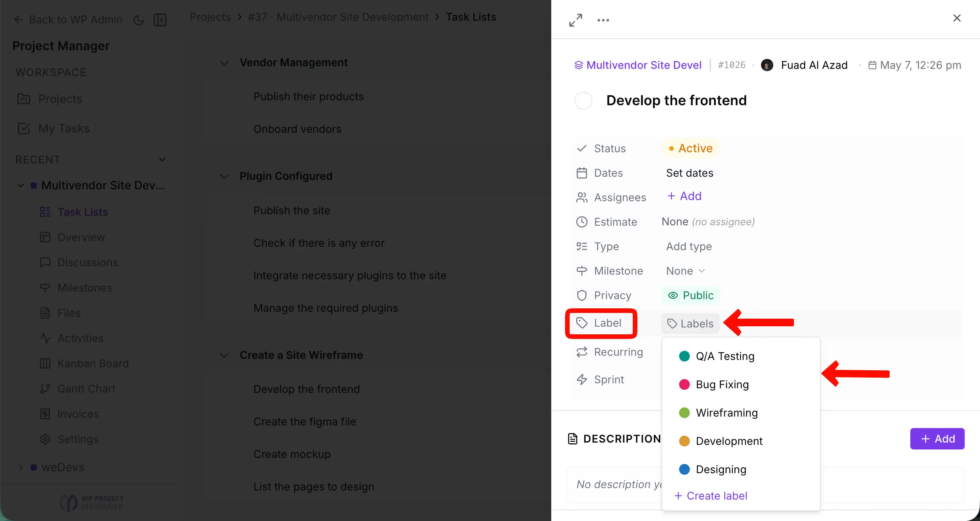Collapse Plugin Configured task list
Image resolution: width=980 pixels, height=521 pixels.
click(224, 176)
